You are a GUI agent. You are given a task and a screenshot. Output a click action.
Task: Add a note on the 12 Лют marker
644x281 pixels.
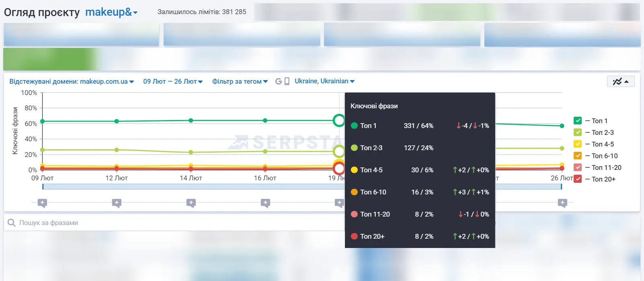coord(117,203)
